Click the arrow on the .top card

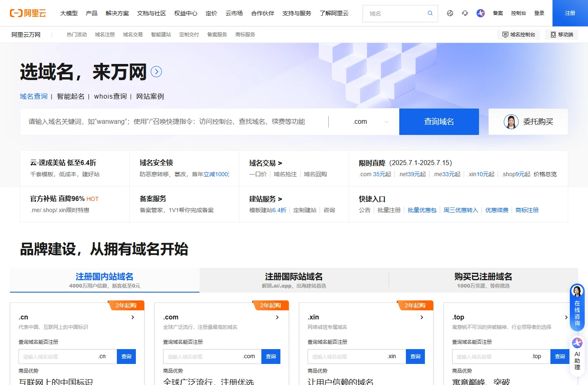tap(566, 317)
